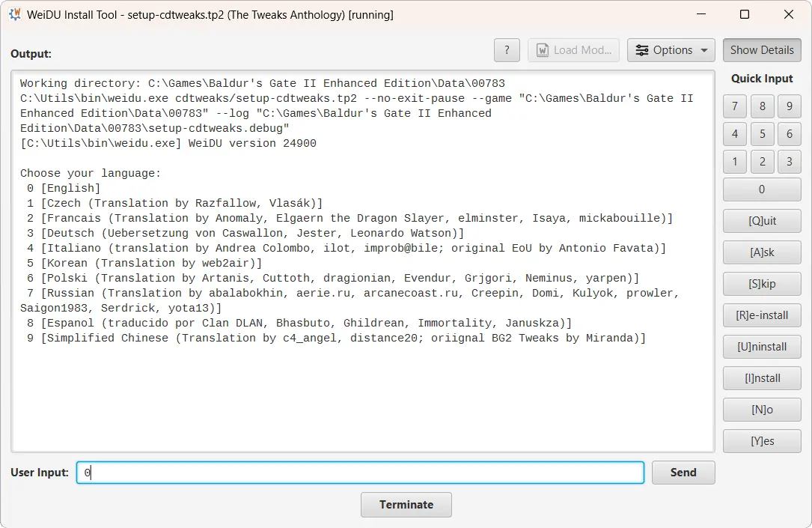Screen dimensions: 812x528
Task: Toggle the Show Details button
Action: (762, 50)
